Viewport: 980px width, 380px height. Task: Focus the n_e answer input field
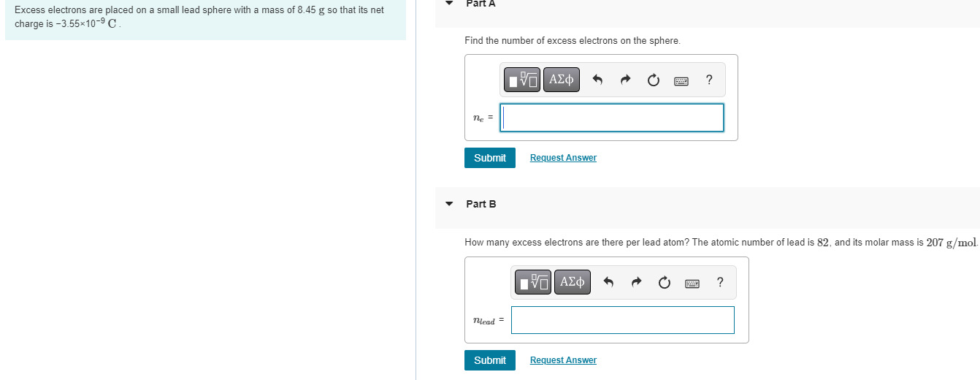(x=612, y=118)
